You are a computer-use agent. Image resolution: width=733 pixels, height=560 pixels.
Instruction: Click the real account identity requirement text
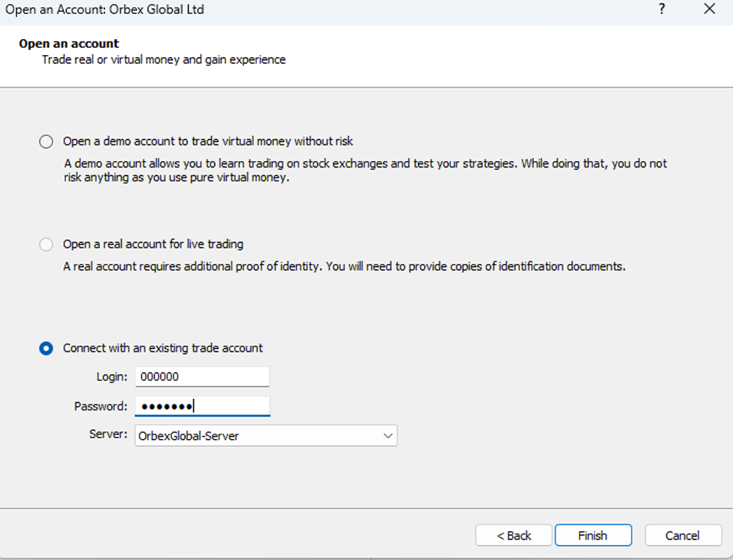344,266
